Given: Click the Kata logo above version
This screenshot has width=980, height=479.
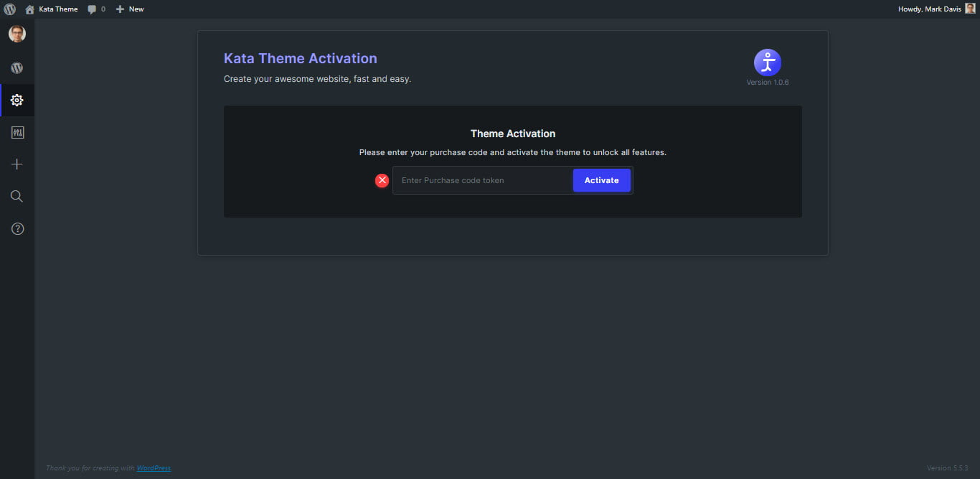Looking at the screenshot, I should pyautogui.click(x=768, y=62).
